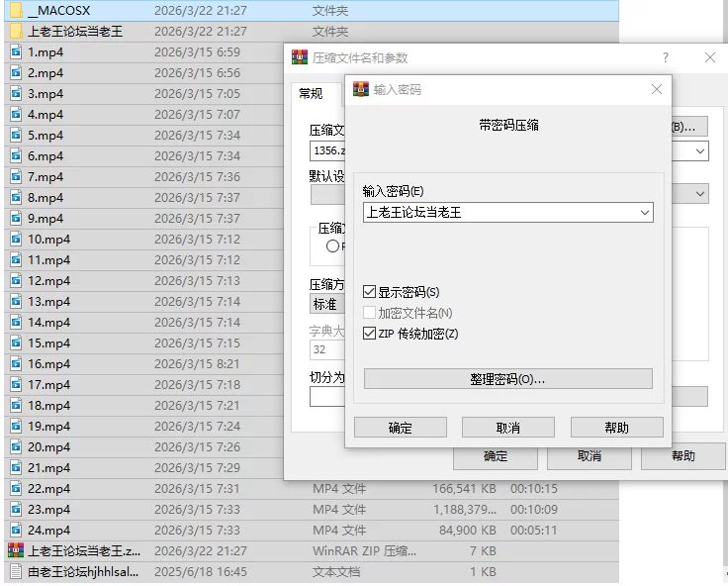Select the 12.mp4 file icon

(x=16, y=281)
